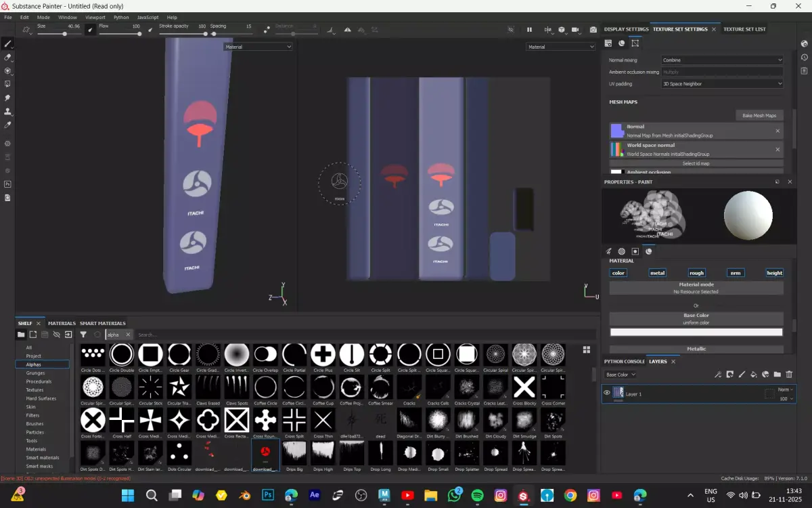Open the 2D viewport Material dropdown
Image resolution: width=812 pixels, height=508 pixels.
click(x=561, y=47)
